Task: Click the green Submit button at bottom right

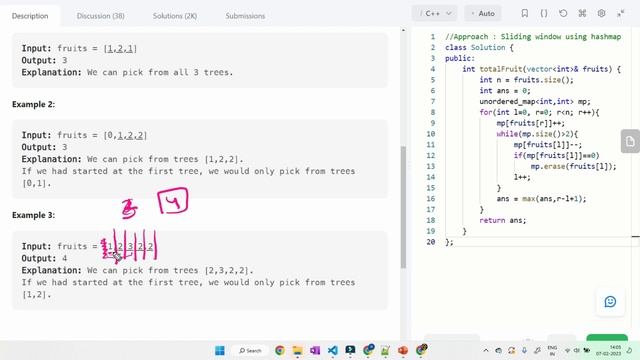Action: pyautogui.click(x=607, y=338)
